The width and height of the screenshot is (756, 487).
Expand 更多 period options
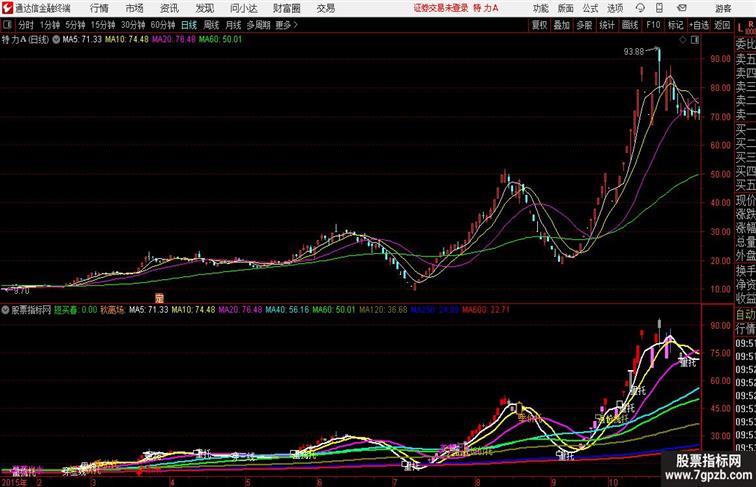pos(286,25)
